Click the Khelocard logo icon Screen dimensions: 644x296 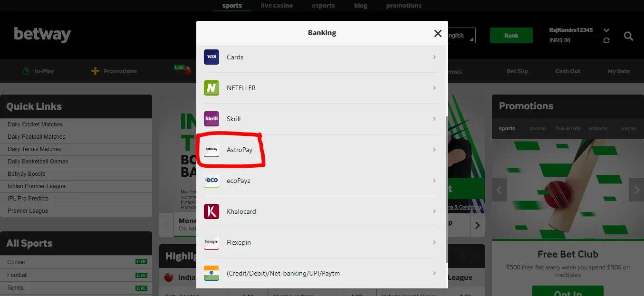pyautogui.click(x=211, y=211)
